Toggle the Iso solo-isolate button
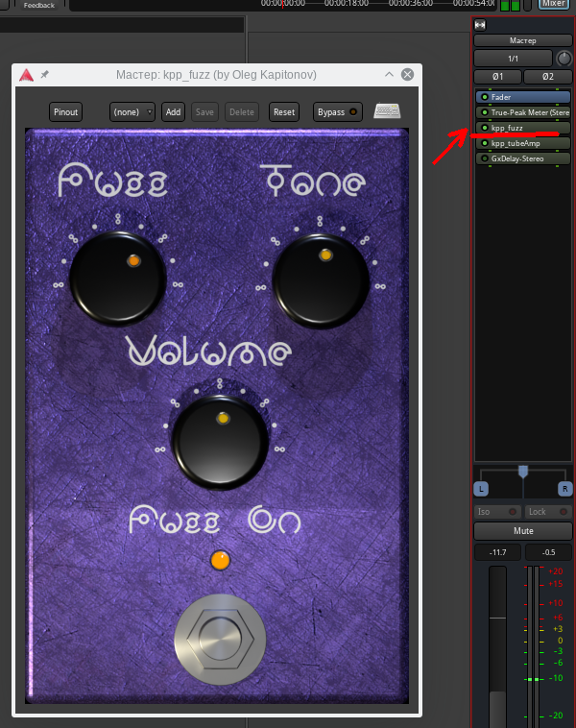Image resolution: width=576 pixels, height=728 pixels. click(x=497, y=512)
